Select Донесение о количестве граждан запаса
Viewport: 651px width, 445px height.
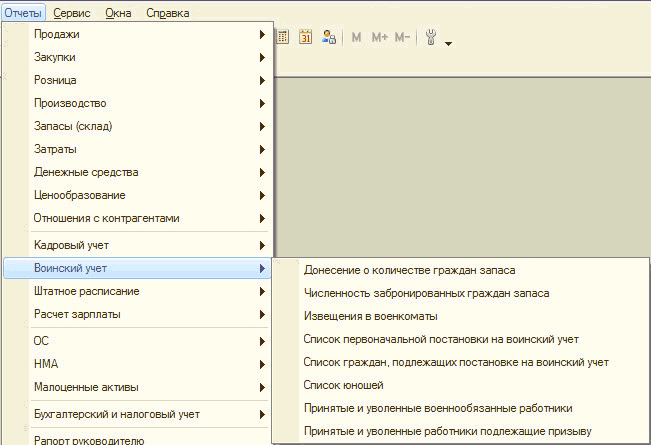click(x=409, y=270)
